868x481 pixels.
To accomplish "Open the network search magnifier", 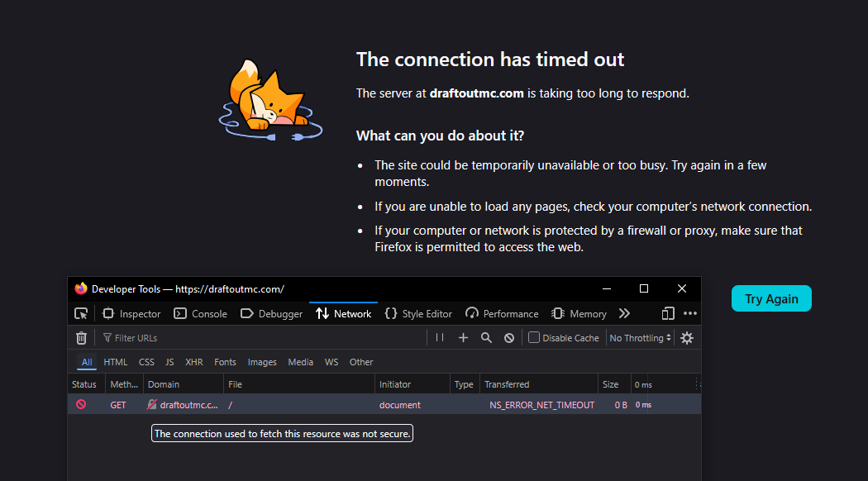I will tap(486, 338).
